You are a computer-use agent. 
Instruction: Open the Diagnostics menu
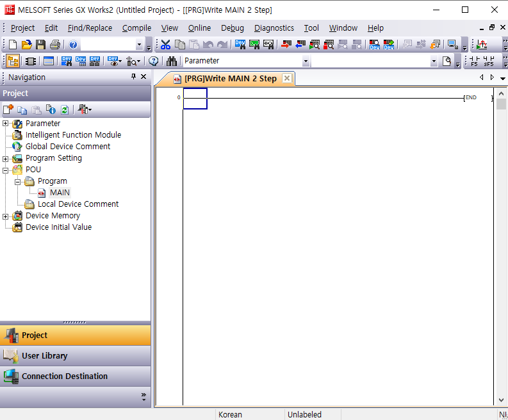(274, 28)
